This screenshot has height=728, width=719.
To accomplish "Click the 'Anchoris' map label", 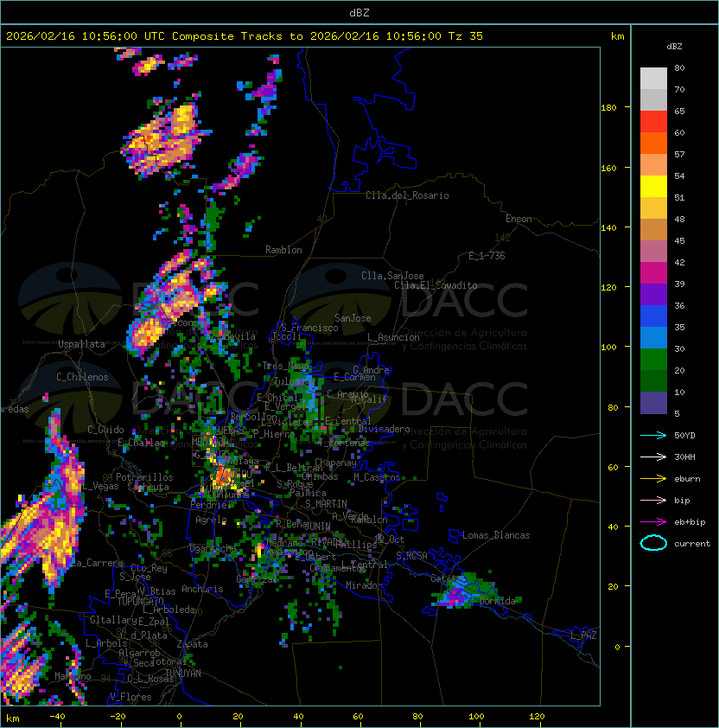I will 202,589.
